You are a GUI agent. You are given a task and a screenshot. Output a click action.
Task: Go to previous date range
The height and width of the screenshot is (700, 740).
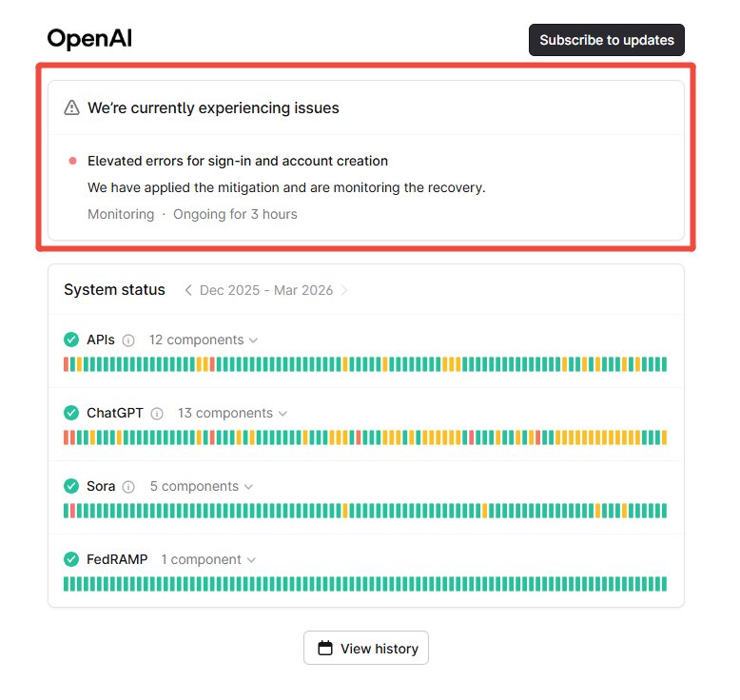tap(188, 290)
